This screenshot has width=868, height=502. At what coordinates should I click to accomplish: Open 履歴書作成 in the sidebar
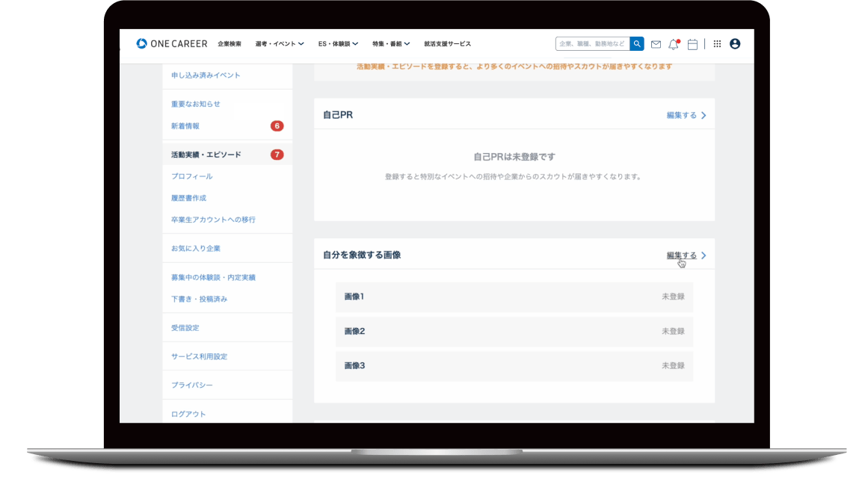click(x=188, y=198)
